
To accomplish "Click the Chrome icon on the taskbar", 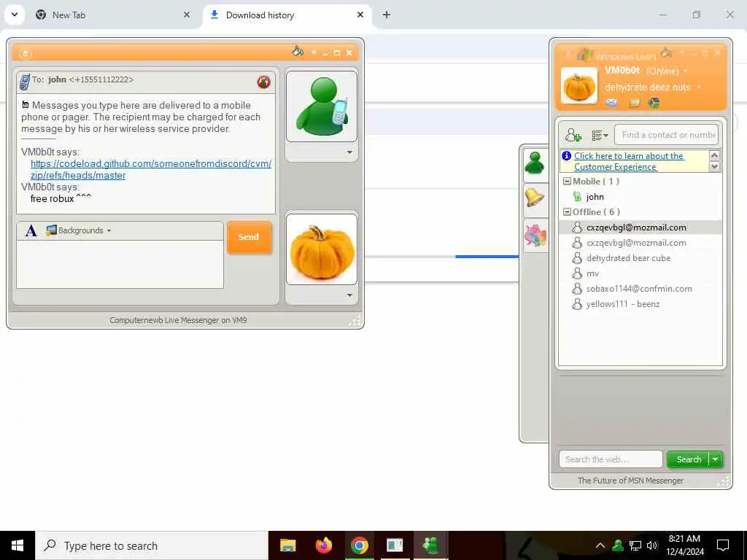I will coord(359,545).
